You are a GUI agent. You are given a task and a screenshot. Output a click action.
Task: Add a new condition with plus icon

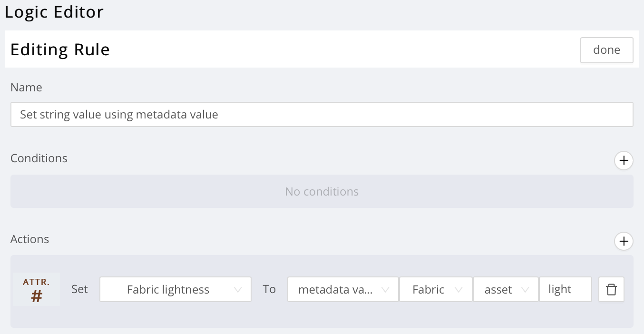coord(624,161)
